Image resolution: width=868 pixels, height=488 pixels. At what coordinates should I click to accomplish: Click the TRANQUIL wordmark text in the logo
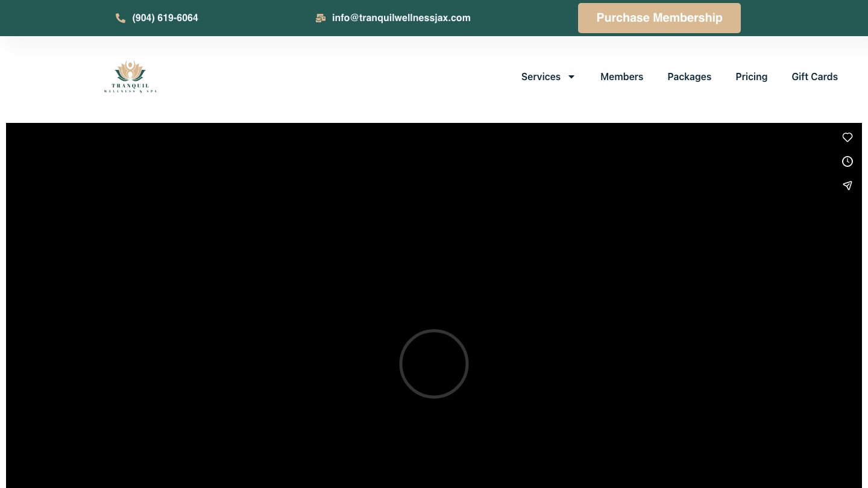[130, 86]
